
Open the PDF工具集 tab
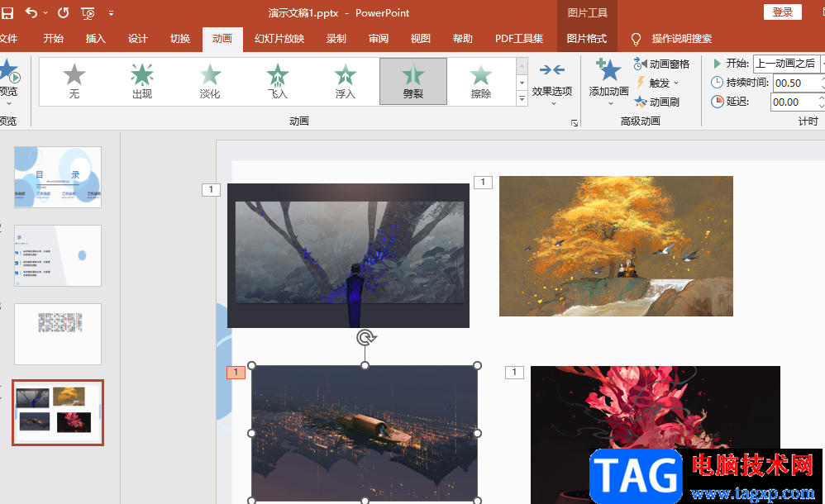[519, 38]
